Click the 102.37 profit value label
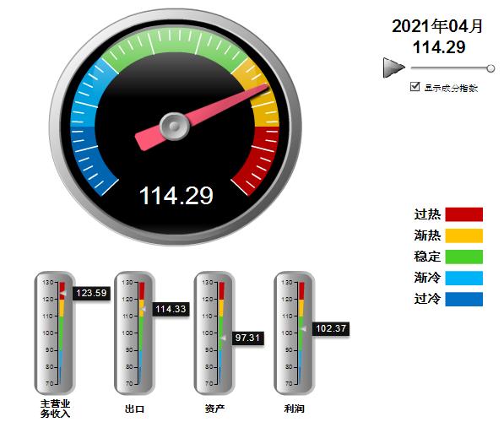The width and height of the screenshot is (504, 422). 331,329
